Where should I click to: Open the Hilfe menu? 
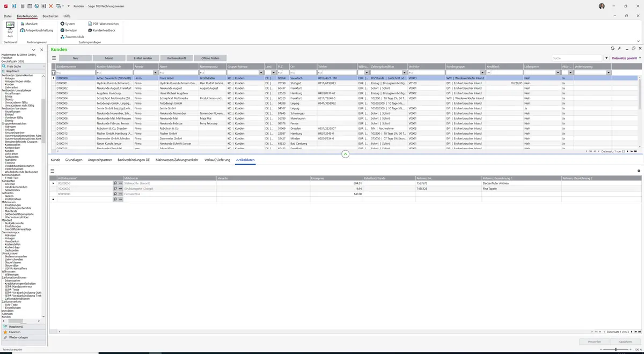coord(67,16)
